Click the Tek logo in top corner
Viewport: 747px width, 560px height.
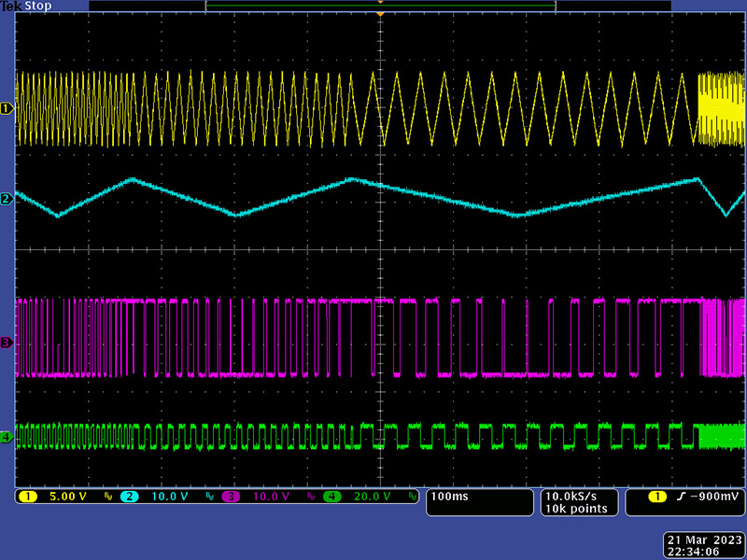click(12, 7)
